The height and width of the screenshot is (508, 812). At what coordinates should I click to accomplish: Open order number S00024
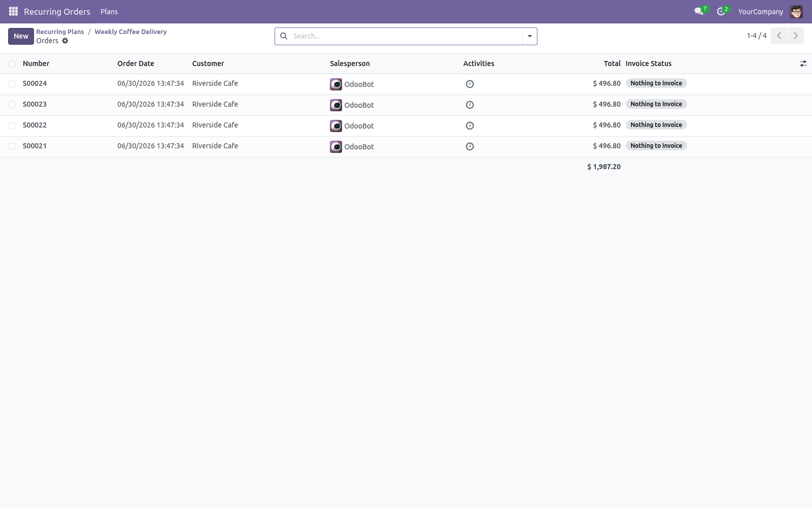tap(35, 83)
